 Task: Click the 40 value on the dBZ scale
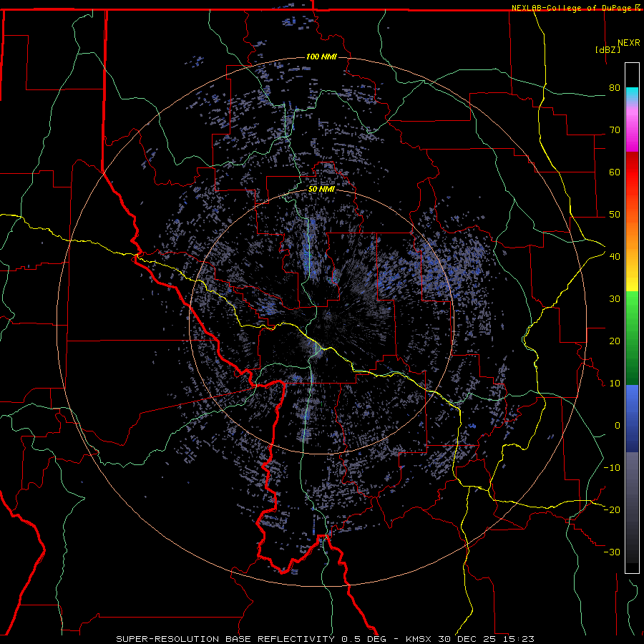tap(615, 257)
